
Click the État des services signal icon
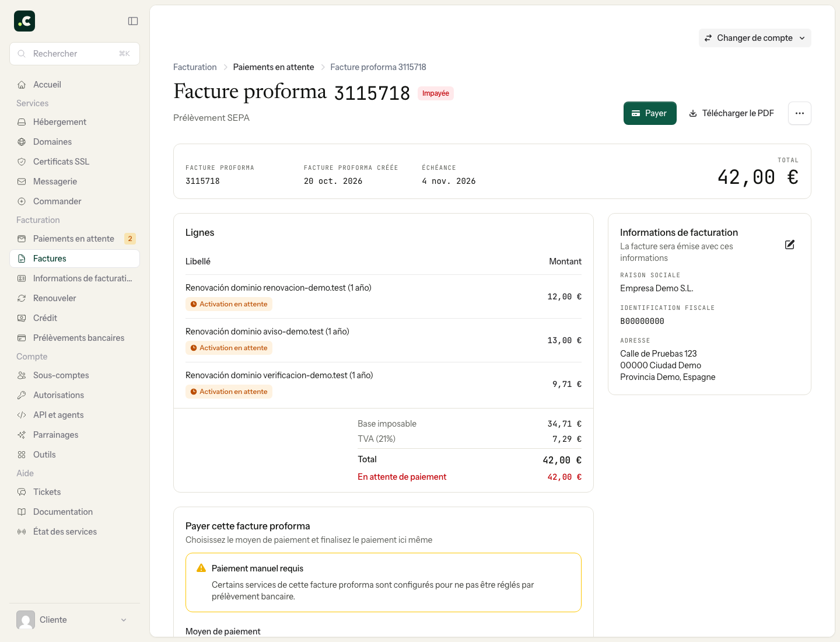click(x=22, y=532)
